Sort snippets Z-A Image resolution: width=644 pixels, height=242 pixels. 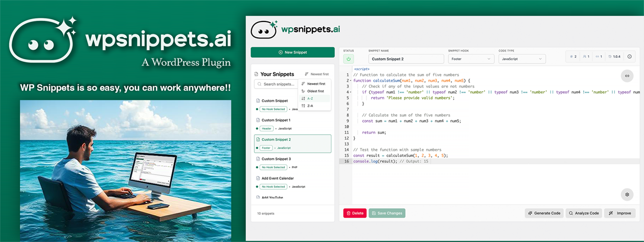[x=314, y=106]
